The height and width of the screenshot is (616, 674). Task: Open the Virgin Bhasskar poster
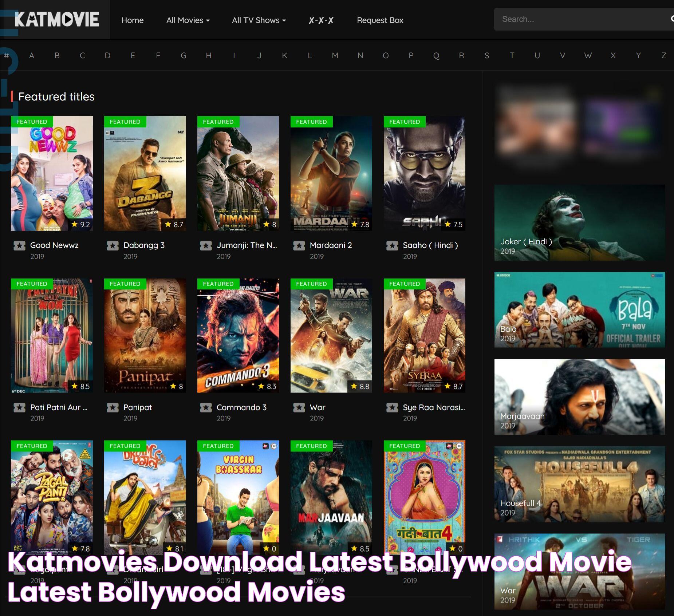(x=238, y=498)
